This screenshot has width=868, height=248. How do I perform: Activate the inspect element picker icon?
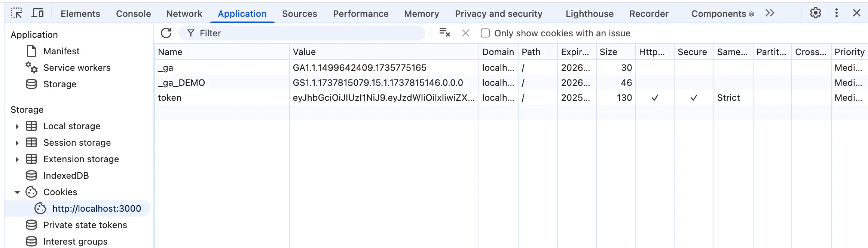(16, 13)
